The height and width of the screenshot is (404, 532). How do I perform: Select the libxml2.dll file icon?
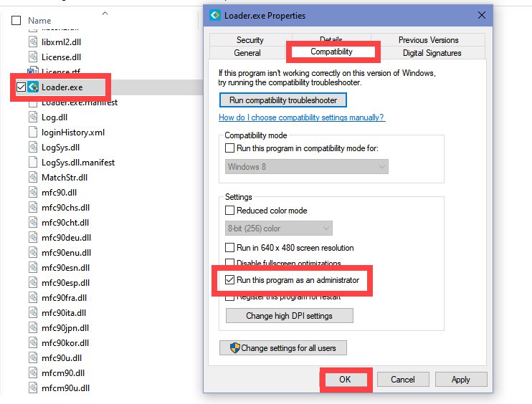pos(33,42)
